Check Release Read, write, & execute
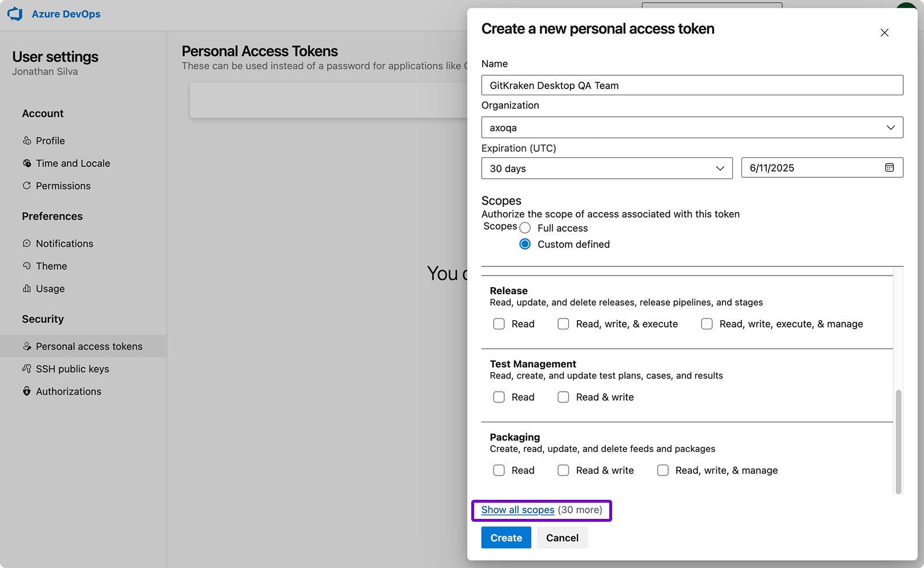This screenshot has height=568, width=924. [x=563, y=324]
